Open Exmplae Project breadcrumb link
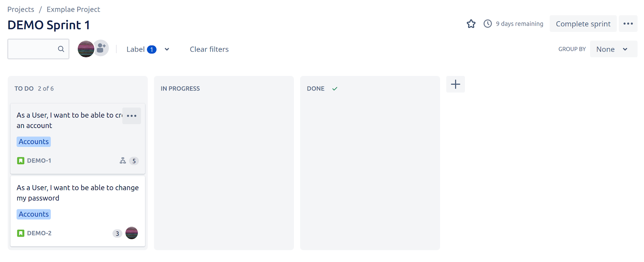The image size is (644, 262). coord(73,9)
